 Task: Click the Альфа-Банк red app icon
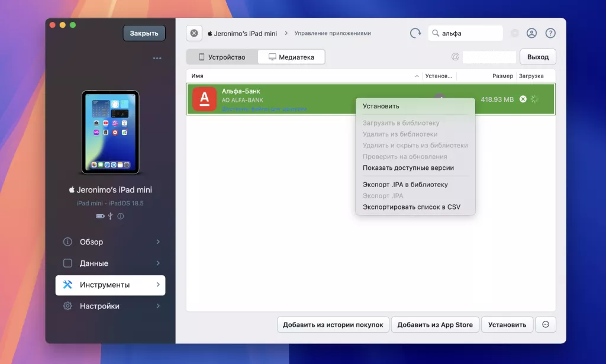point(205,99)
